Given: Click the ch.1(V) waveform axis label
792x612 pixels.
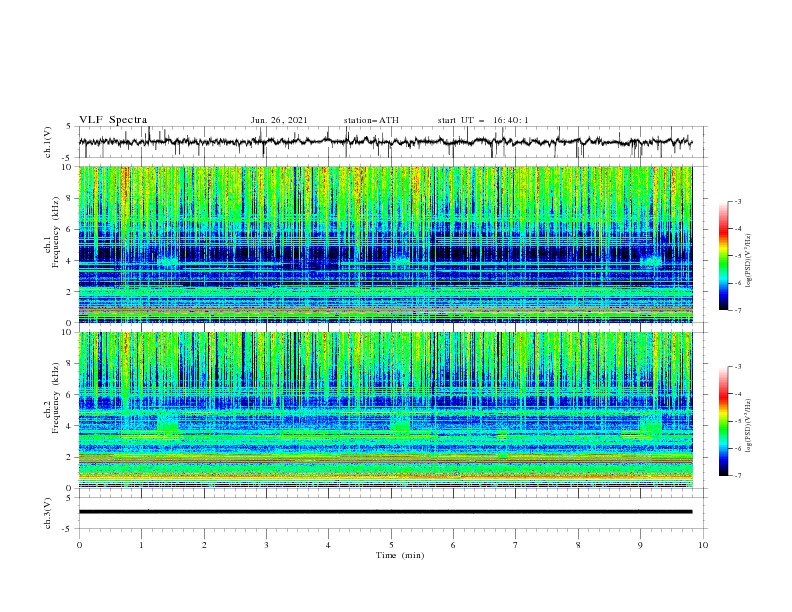Looking at the screenshot, I should click(x=48, y=142).
